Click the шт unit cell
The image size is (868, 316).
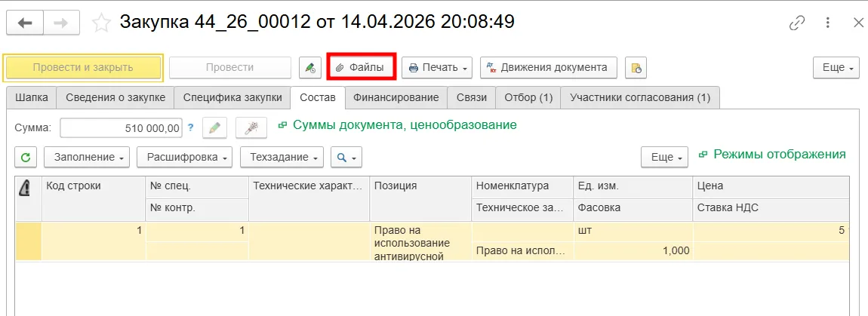[633, 232]
